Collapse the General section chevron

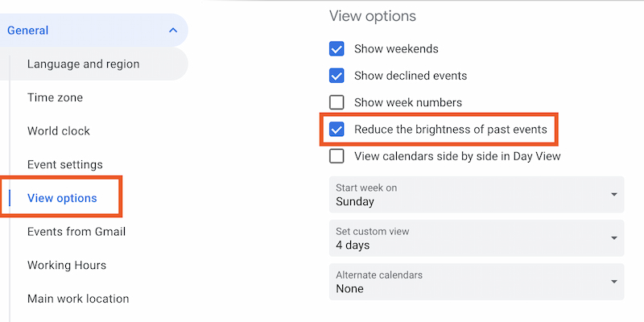tap(173, 31)
